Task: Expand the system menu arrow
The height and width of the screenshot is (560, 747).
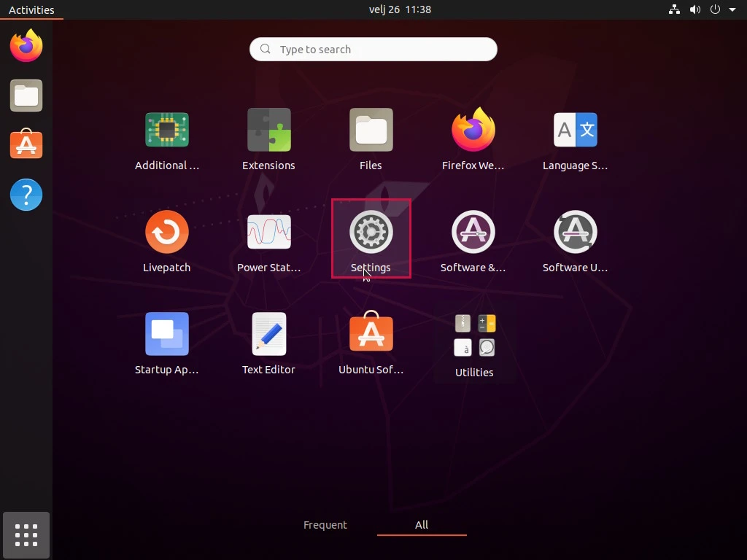Action: (732, 9)
